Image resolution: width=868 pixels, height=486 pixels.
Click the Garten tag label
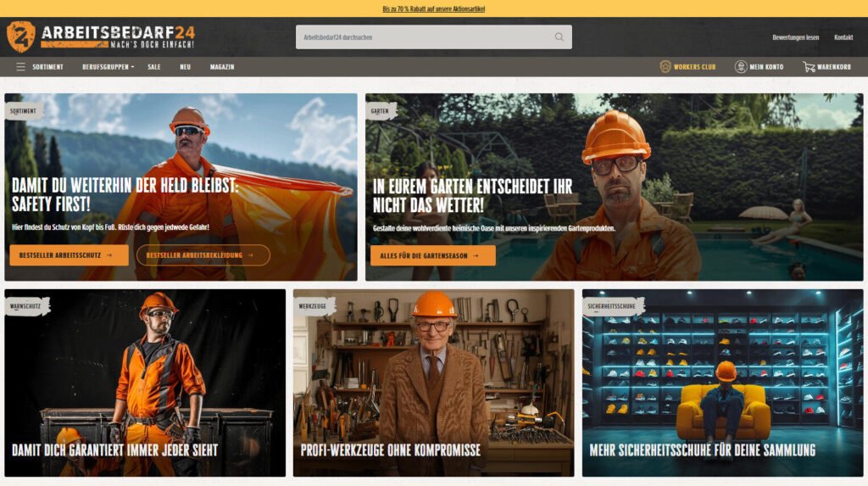(x=381, y=111)
